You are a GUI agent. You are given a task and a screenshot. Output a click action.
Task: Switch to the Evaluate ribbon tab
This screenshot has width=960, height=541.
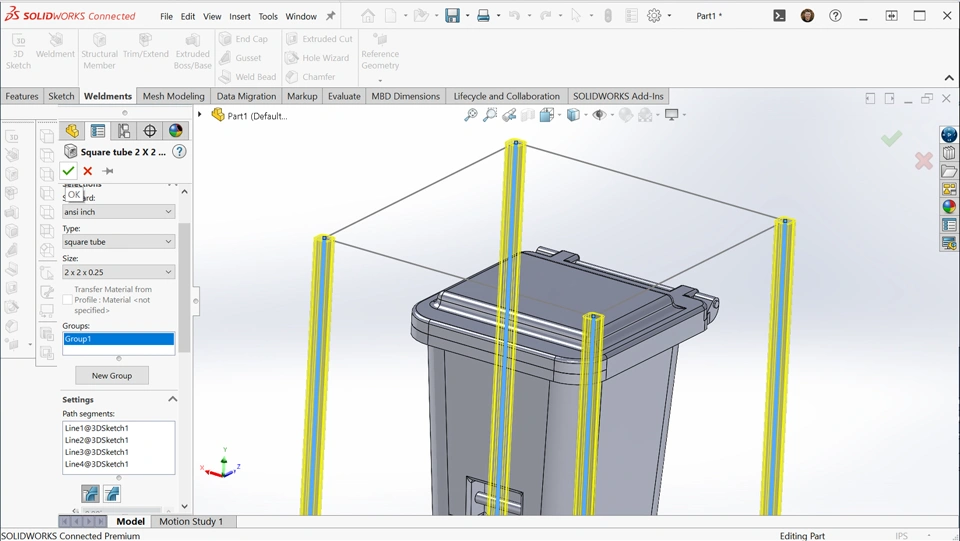tap(344, 96)
